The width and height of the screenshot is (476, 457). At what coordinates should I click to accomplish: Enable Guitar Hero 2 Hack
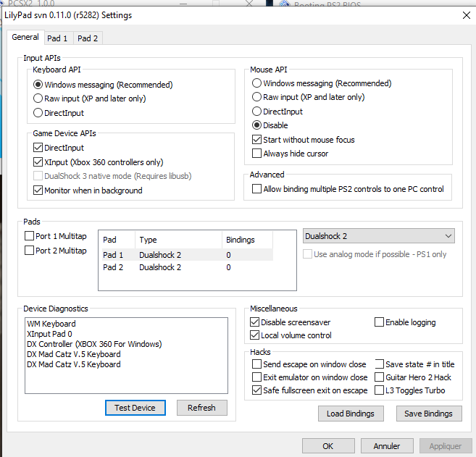click(380, 377)
